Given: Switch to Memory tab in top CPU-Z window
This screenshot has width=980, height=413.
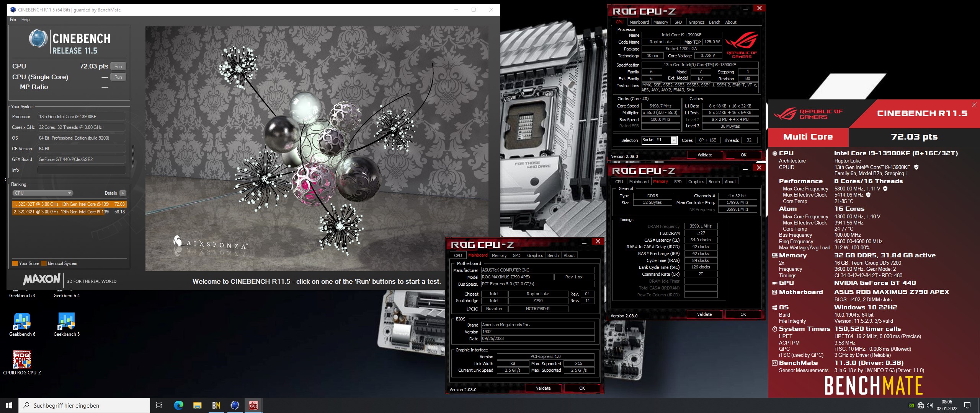Looking at the screenshot, I should (x=660, y=22).
